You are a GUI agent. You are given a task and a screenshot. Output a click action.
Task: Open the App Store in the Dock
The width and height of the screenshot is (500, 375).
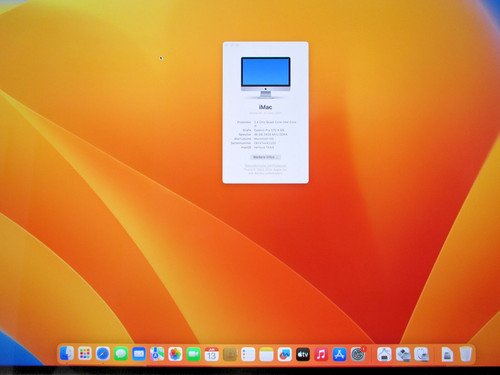pos(339,354)
